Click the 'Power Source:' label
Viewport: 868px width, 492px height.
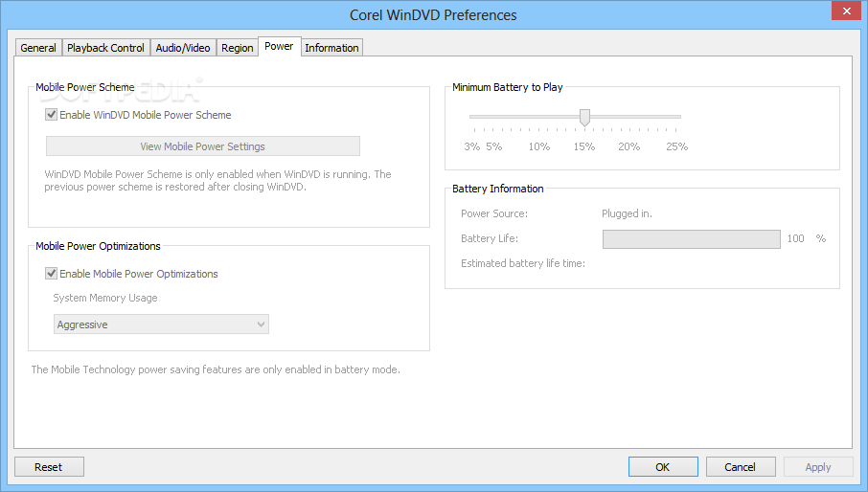(493, 213)
